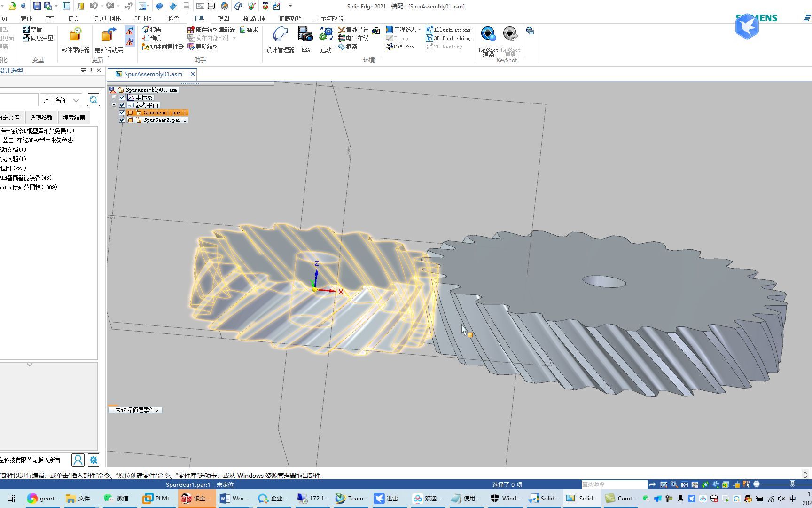Open the 产品名称 dropdown
Screen dimensions: 812x508
62,100
